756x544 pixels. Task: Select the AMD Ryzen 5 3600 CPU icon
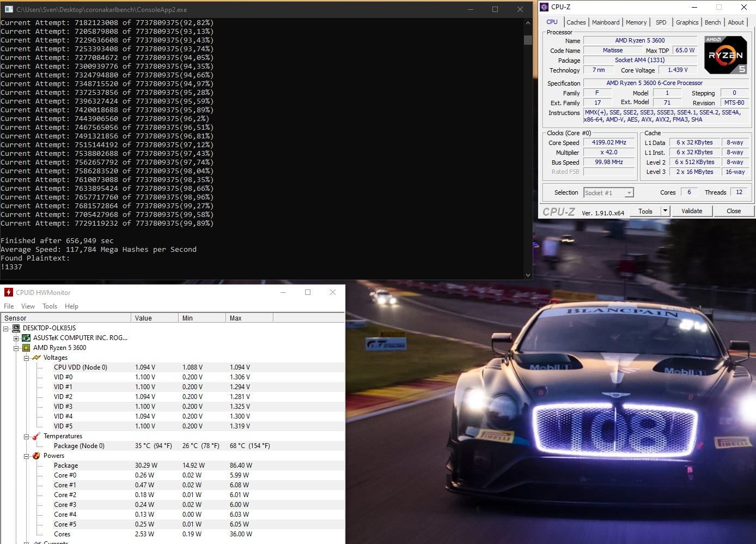pos(26,348)
